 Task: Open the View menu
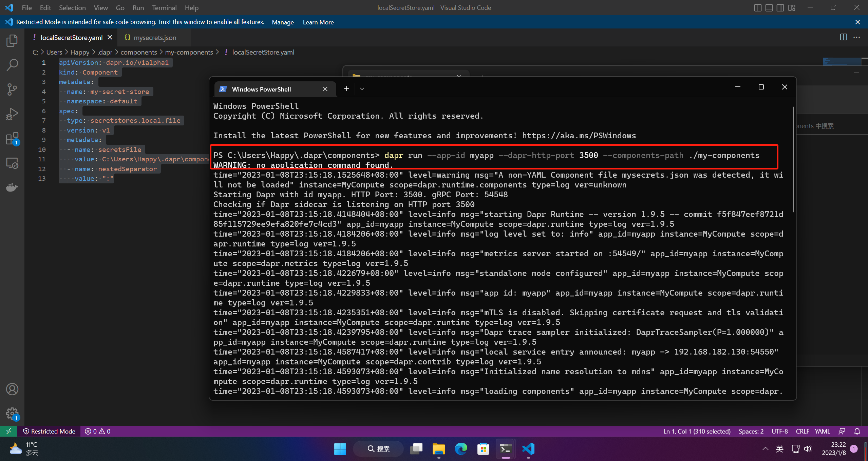tap(101, 8)
